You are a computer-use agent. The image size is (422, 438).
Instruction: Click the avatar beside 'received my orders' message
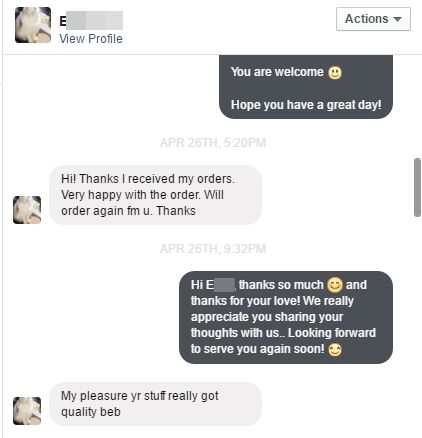27,210
